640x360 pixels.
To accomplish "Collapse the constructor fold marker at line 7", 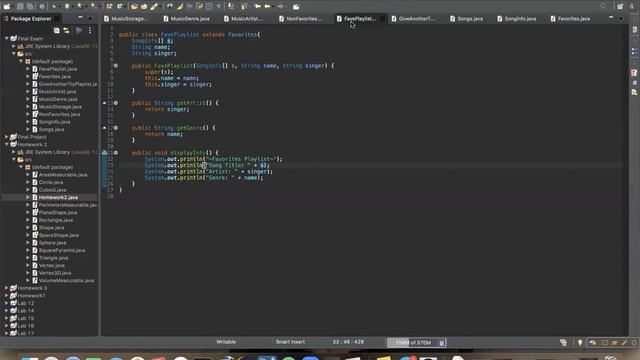I will pyautogui.click(x=116, y=66).
